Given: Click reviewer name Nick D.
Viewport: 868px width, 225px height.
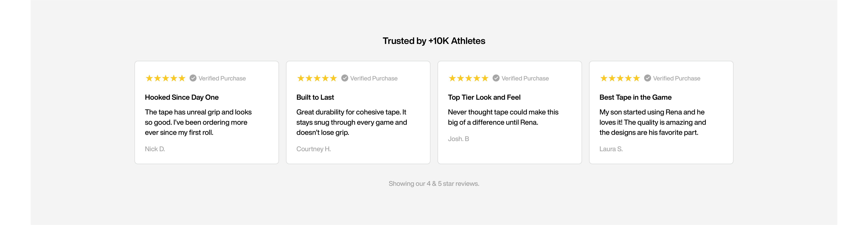Looking at the screenshot, I should pos(155,149).
